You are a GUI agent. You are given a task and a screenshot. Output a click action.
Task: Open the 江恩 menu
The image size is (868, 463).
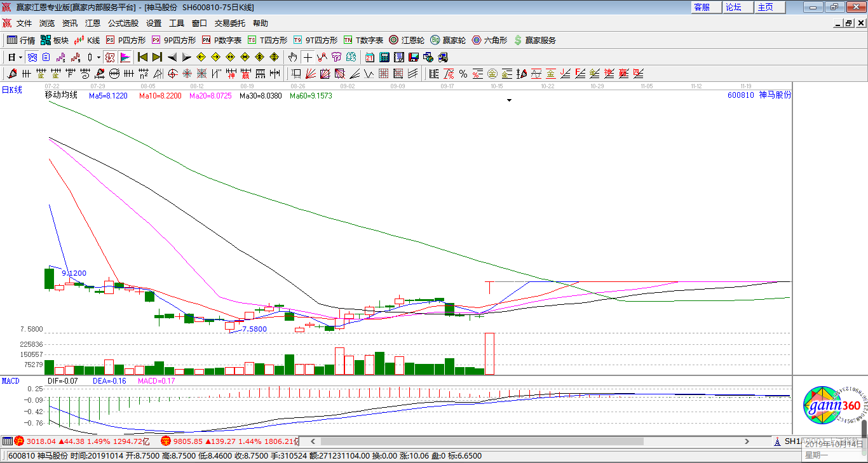click(x=93, y=23)
